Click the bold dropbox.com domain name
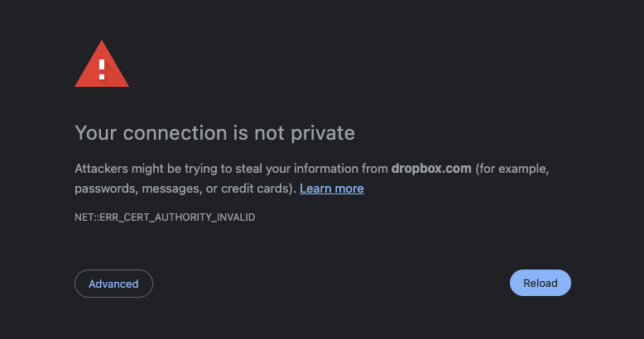Screen dimensions: 644x339 click(x=431, y=169)
